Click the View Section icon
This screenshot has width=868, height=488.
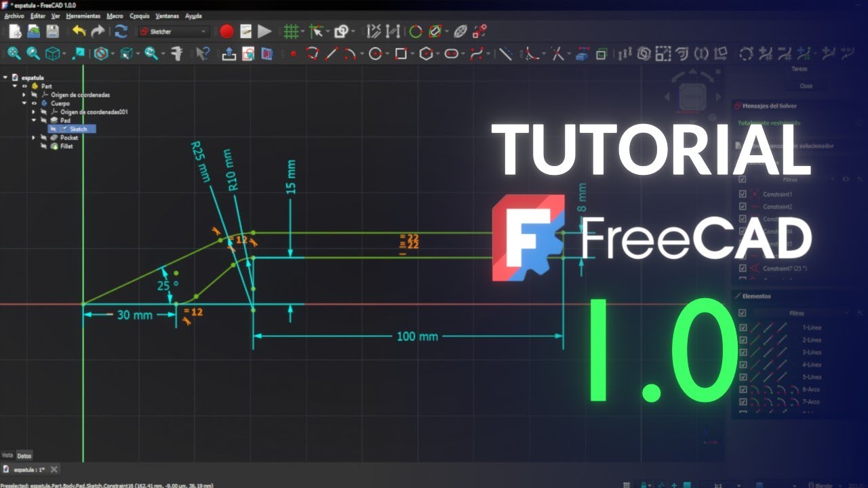267,53
